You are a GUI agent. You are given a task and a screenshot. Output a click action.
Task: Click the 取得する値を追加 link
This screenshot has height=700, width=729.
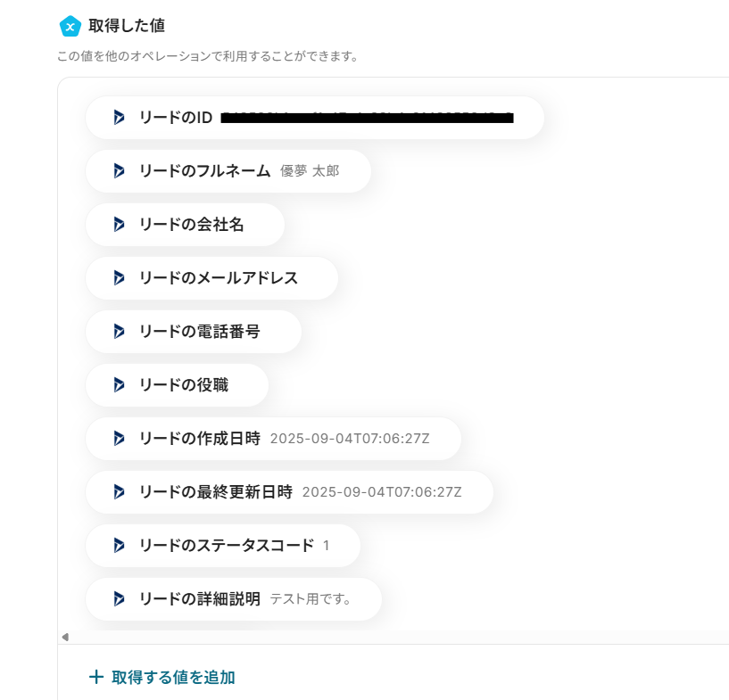173,677
